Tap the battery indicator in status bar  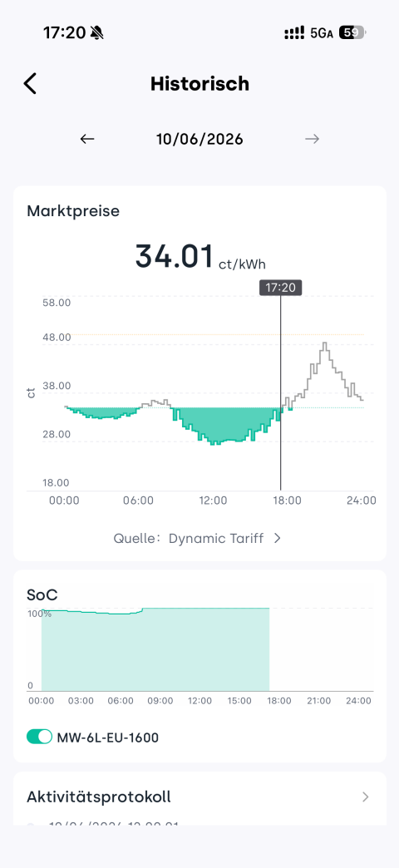click(x=352, y=33)
